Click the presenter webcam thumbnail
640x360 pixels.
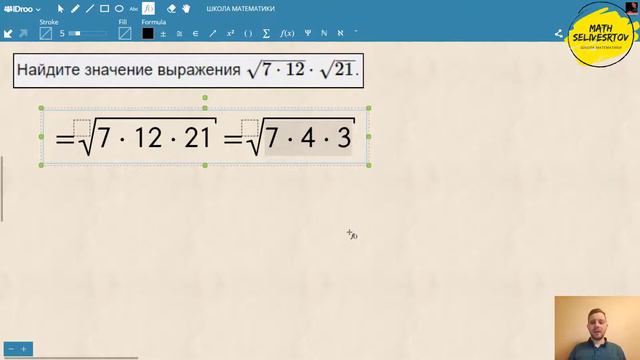(x=597, y=328)
